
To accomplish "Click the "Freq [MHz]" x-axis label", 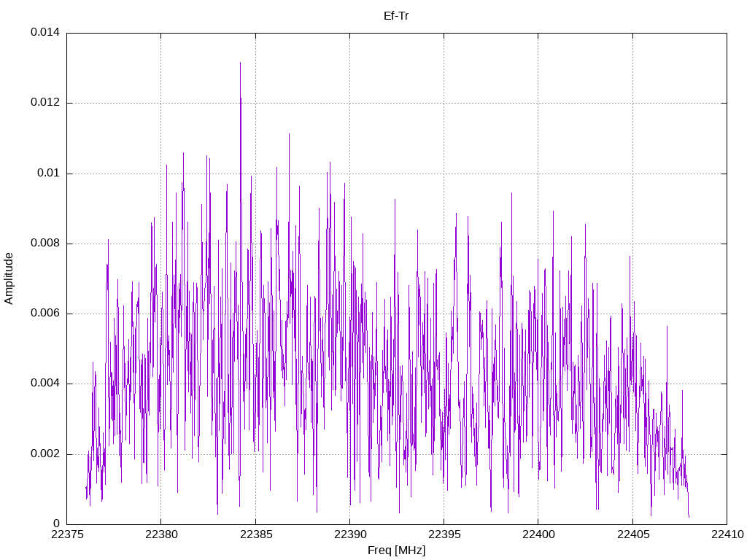I will (x=396, y=551).
